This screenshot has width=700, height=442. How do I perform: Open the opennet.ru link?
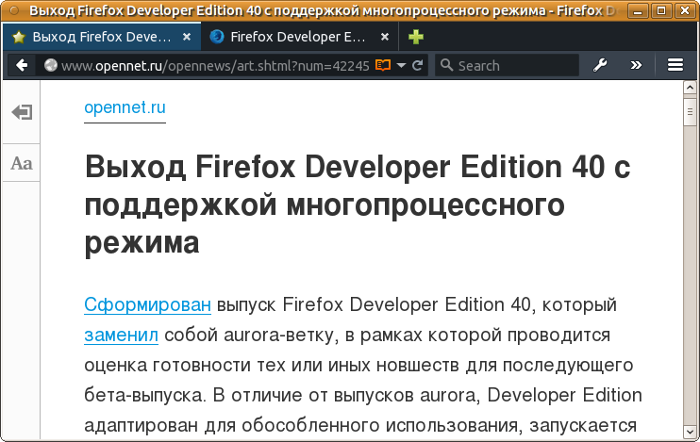click(x=125, y=108)
